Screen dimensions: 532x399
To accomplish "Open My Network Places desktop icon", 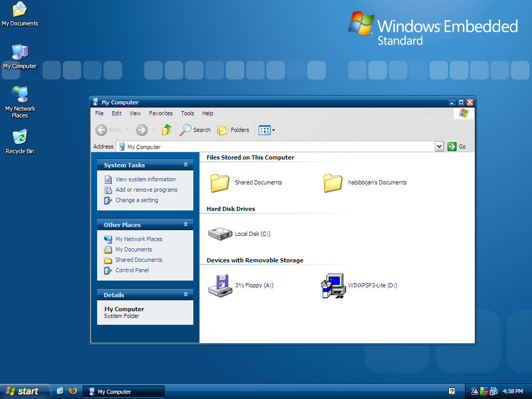I will coord(20,102).
